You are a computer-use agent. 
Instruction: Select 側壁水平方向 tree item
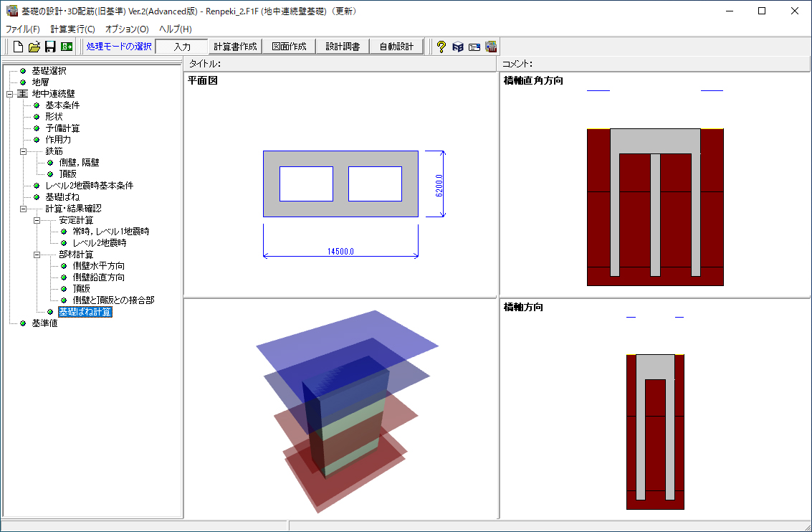[x=98, y=266]
